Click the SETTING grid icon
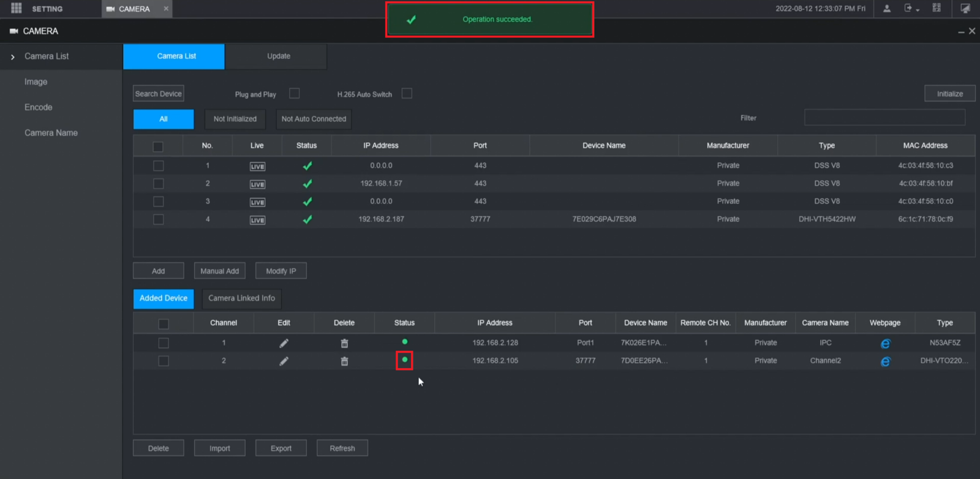Image resolution: width=980 pixels, height=479 pixels. coord(17,9)
